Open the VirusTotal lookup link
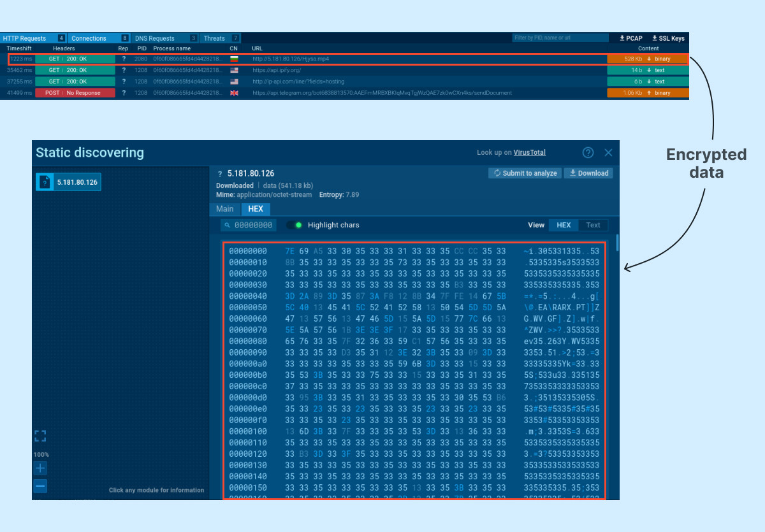The width and height of the screenshot is (765, 532). [529, 153]
